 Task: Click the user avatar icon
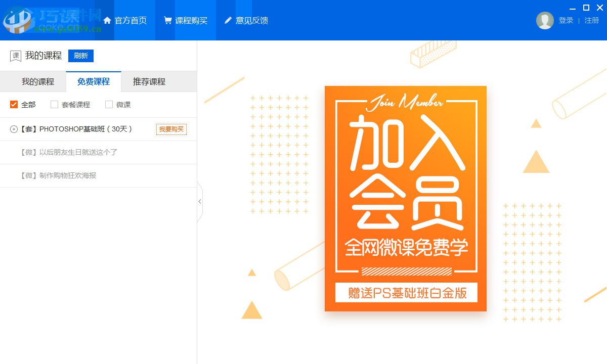(545, 21)
